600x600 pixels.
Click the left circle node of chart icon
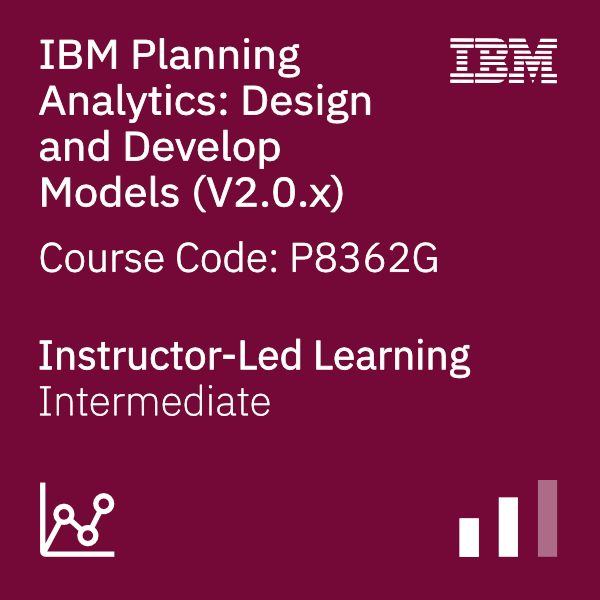(x=64, y=514)
